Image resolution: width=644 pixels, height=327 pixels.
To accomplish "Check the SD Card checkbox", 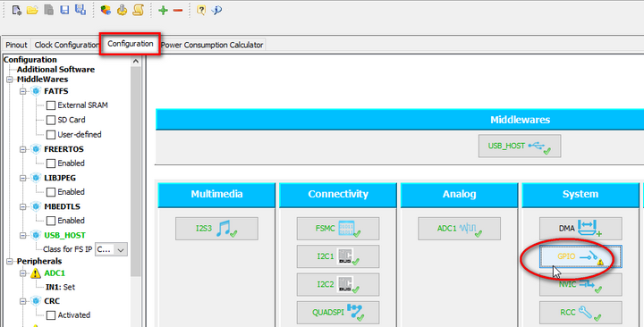I will [51, 120].
